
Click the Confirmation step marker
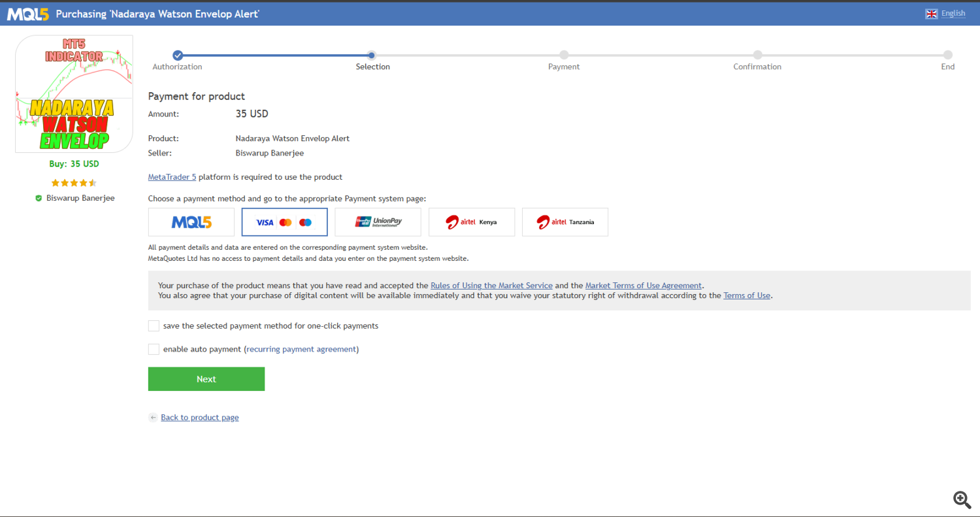point(757,56)
